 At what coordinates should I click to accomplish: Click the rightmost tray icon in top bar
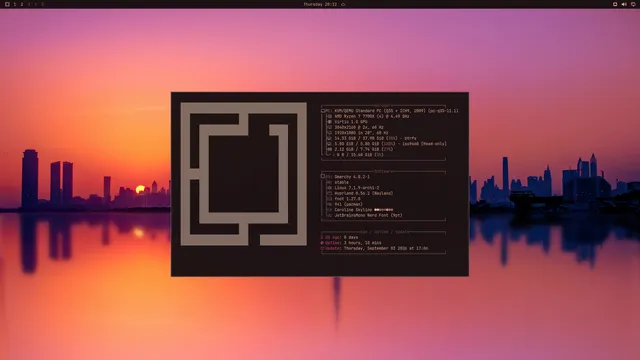click(633, 4)
